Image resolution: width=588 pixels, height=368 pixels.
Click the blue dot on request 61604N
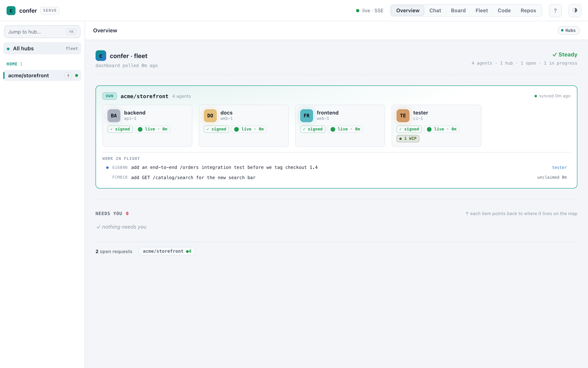pyautogui.click(x=107, y=167)
